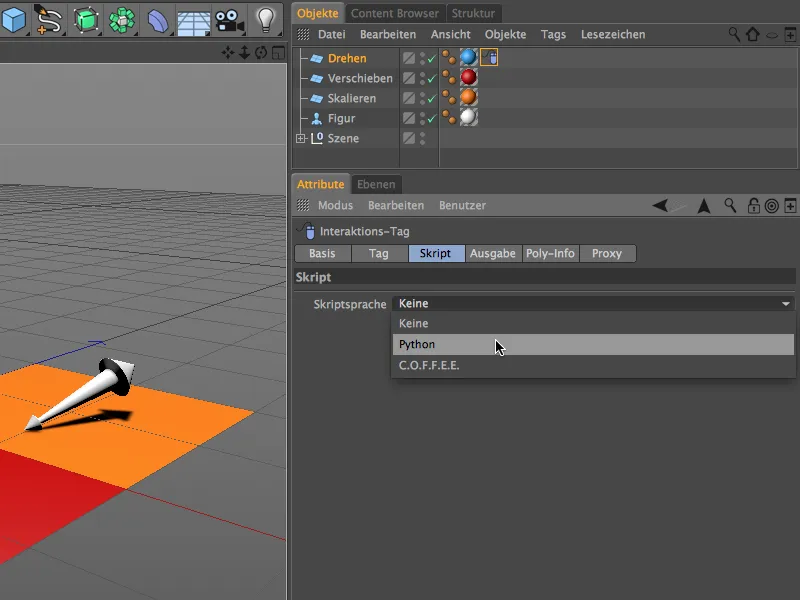Click the new Attribute manager plus icon
This screenshot has width=800, height=600.
tap(790, 206)
